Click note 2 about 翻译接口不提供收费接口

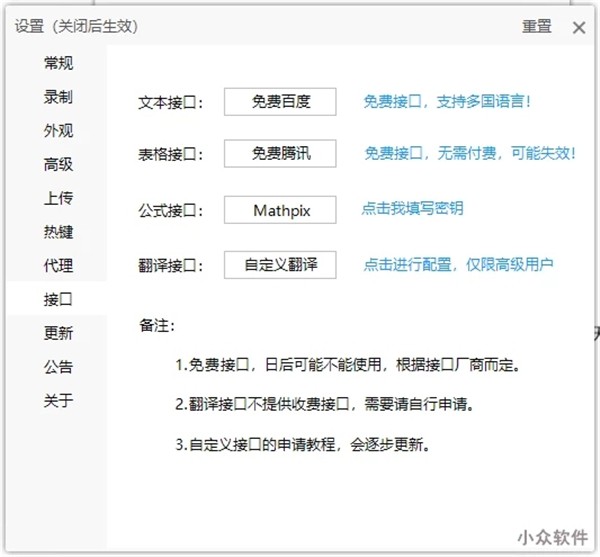324,404
